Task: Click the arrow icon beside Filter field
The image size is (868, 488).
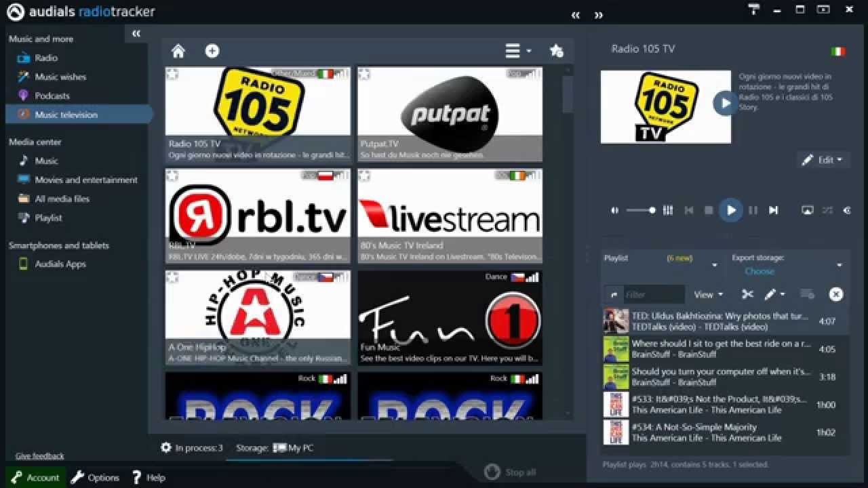Action: pyautogui.click(x=614, y=294)
